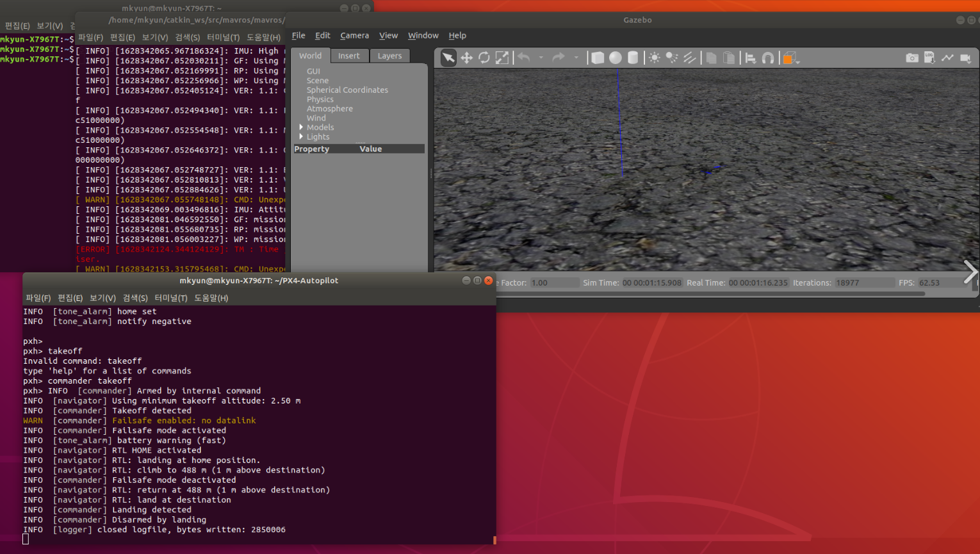This screenshot has width=980, height=554.
Task: Open the Help menu in Gazebo
Action: 457,35
